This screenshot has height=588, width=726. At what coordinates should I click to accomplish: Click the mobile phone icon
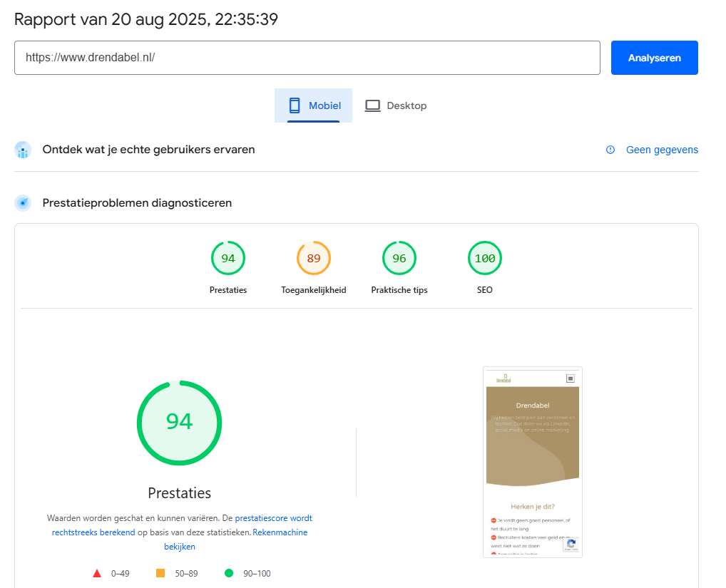tap(294, 105)
